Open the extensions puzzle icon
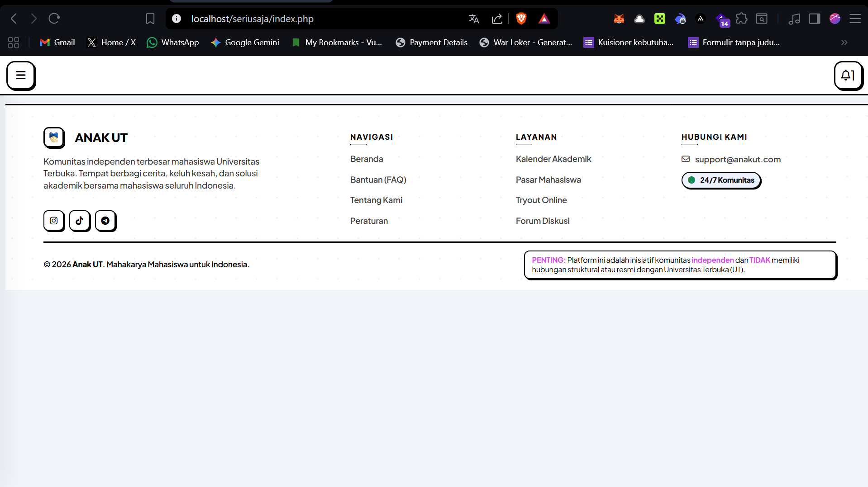The height and width of the screenshot is (487, 868). (x=741, y=19)
